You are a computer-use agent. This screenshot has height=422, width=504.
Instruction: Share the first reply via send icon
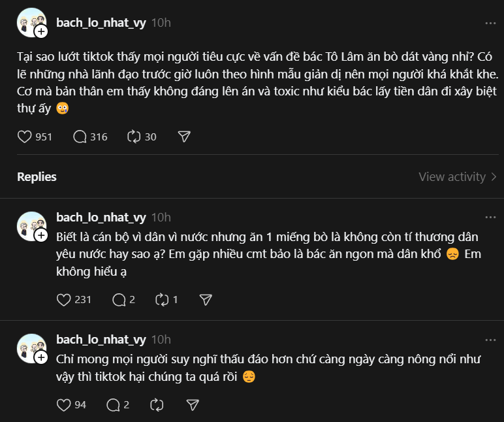tap(206, 300)
